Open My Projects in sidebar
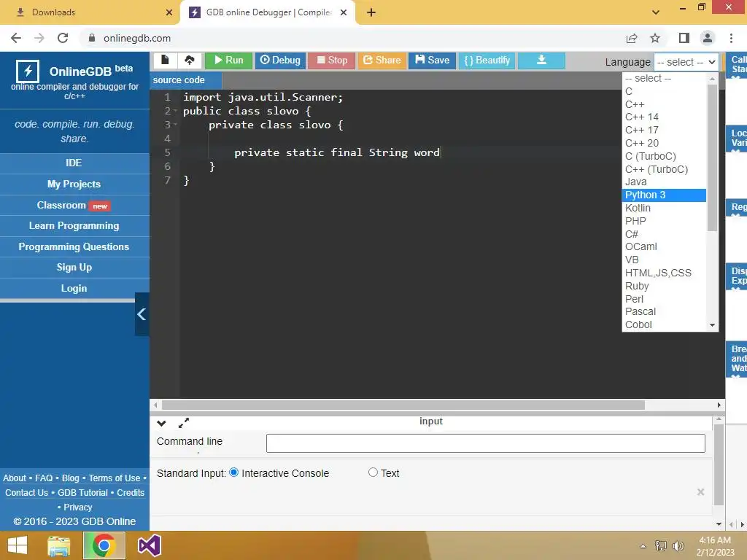The height and width of the screenshot is (560, 747). 74,184
